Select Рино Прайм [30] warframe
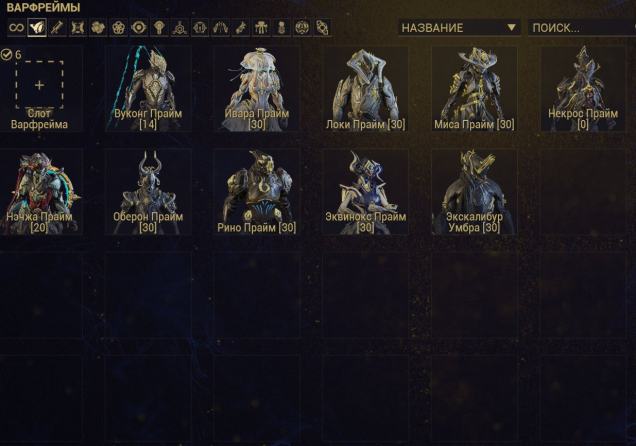The width and height of the screenshot is (636, 446). [257, 192]
